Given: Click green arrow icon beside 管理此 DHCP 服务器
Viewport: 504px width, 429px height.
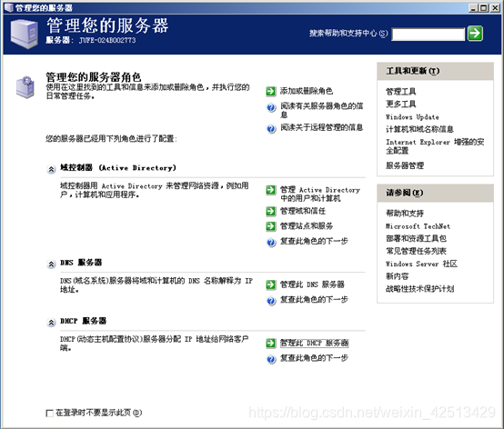Looking at the screenshot, I should tap(271, 344).
